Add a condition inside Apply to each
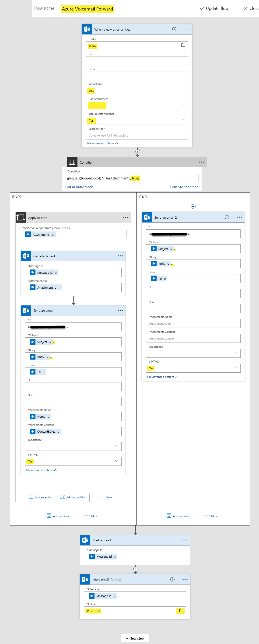The height and width of the screenshot is (644, 259). (x=73, y=497)
